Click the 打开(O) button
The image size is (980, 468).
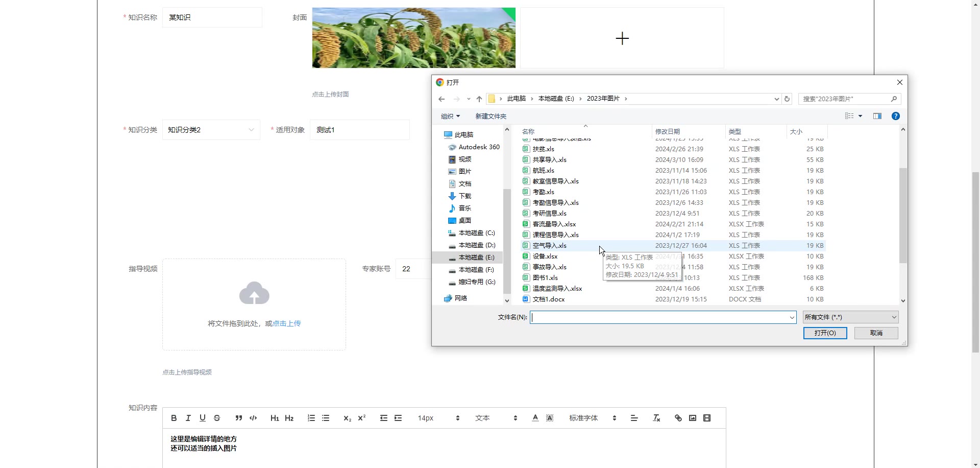click(x=825, y=333)
